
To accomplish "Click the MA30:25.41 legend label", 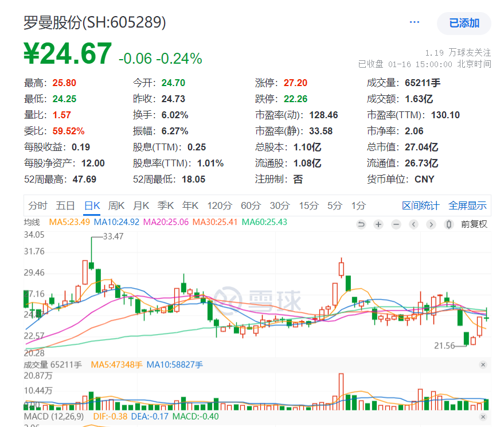I will 215,222.
